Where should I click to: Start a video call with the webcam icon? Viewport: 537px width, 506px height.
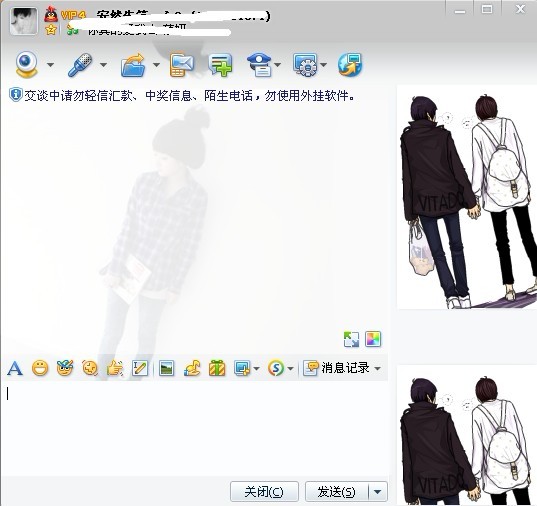[x=26, y=64]
